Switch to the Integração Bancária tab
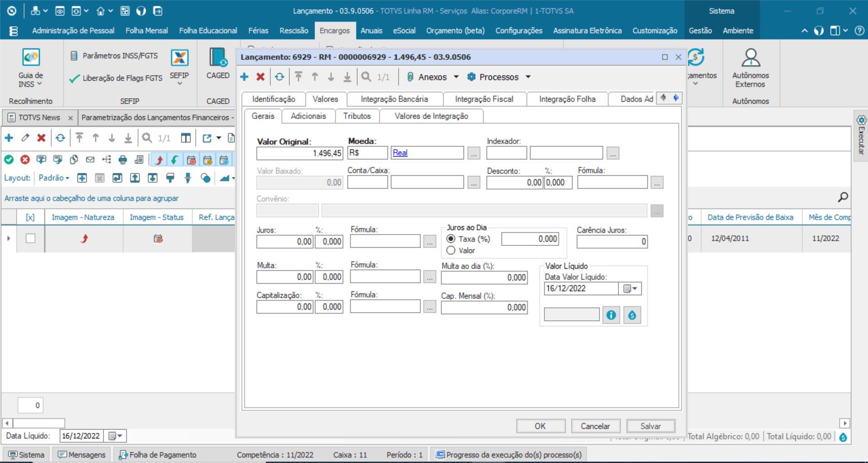 [394, 99]
